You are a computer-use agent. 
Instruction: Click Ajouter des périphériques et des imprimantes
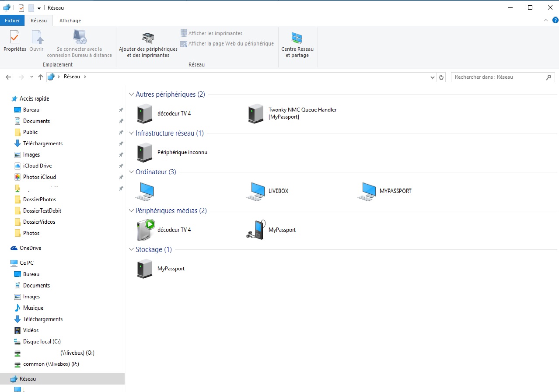tap(148, 44)
